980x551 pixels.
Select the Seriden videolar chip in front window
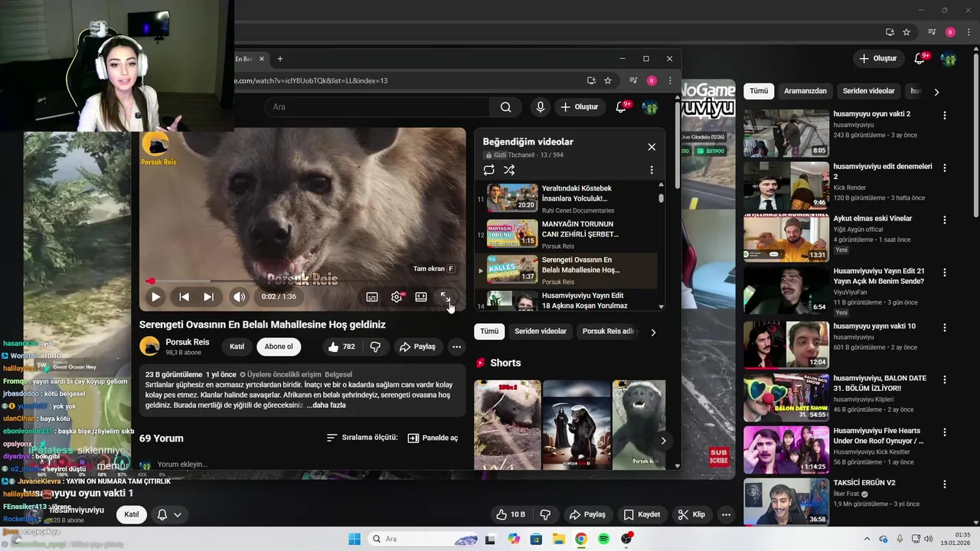pos(541,331)
